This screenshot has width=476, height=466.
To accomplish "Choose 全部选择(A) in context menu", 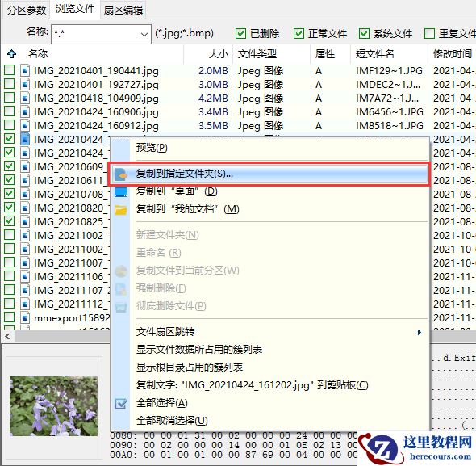I will (269, 403).
